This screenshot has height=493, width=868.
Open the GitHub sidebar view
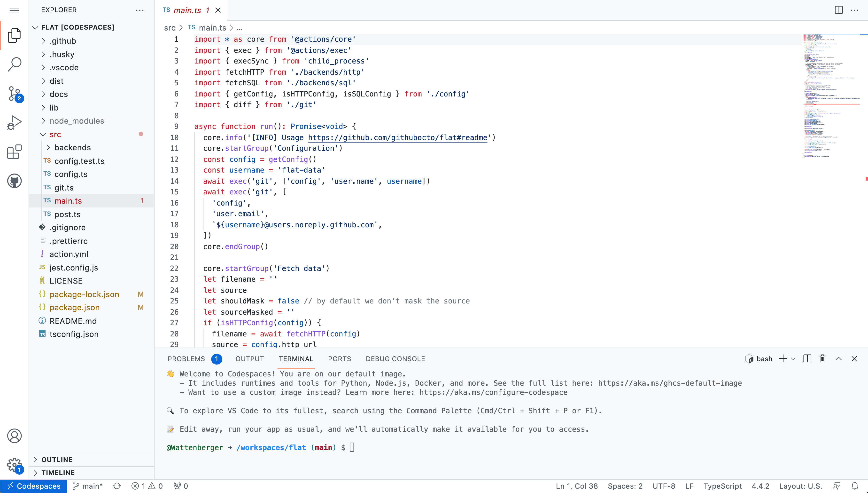pos(14,181)
